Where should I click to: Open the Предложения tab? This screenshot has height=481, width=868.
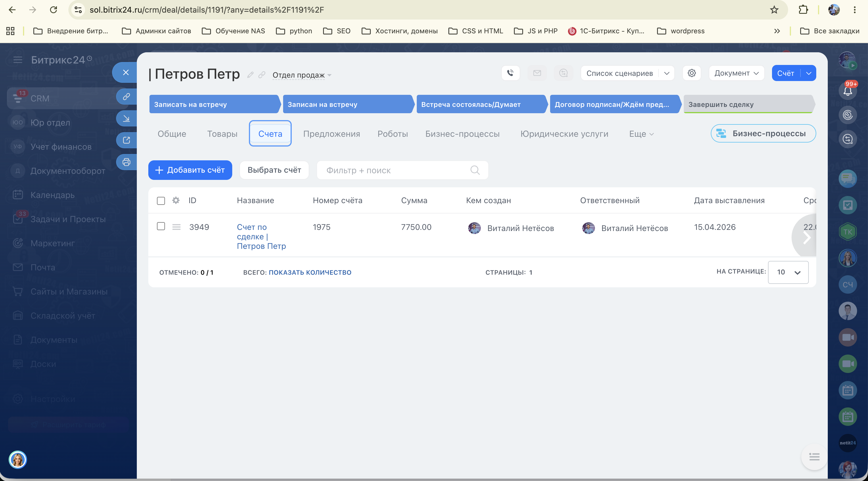tap(332, 134)
